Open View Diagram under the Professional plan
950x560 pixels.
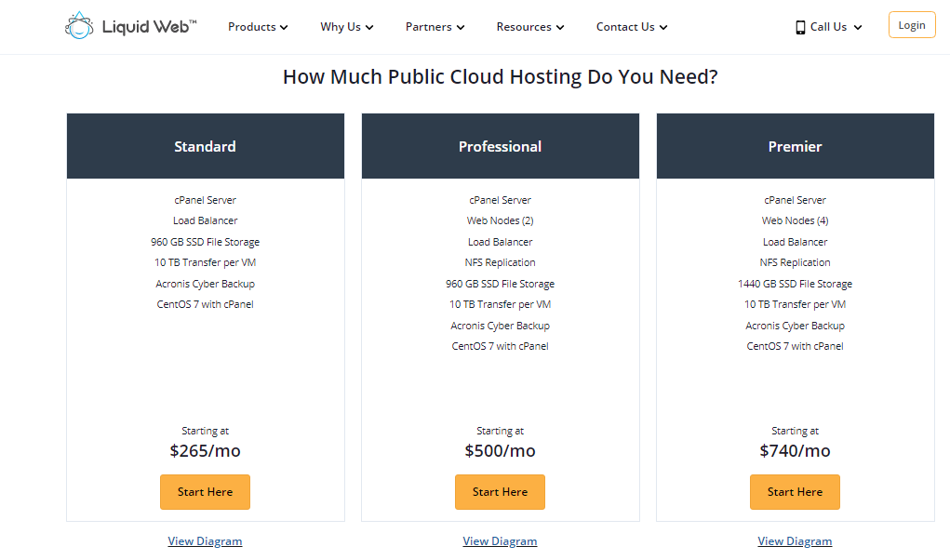coord(500,541)
